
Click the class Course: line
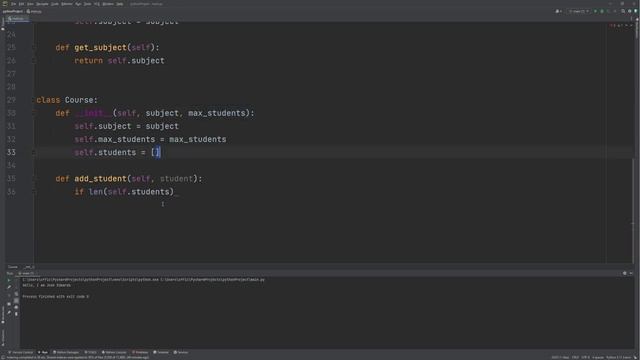[67, 100]
